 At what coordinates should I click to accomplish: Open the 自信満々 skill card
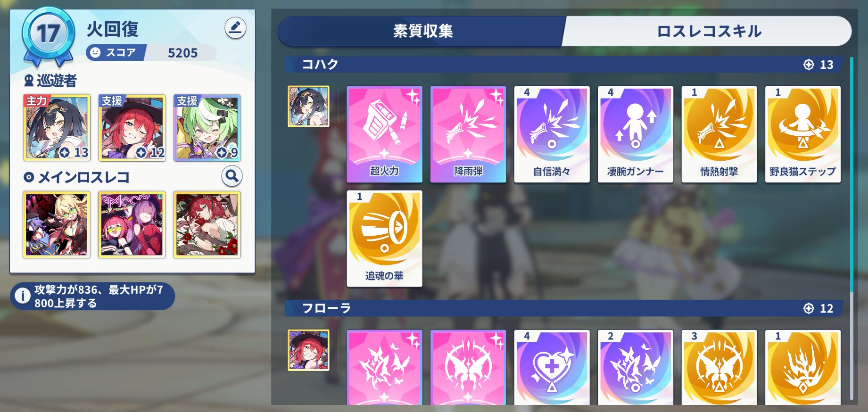coord(552,134)
